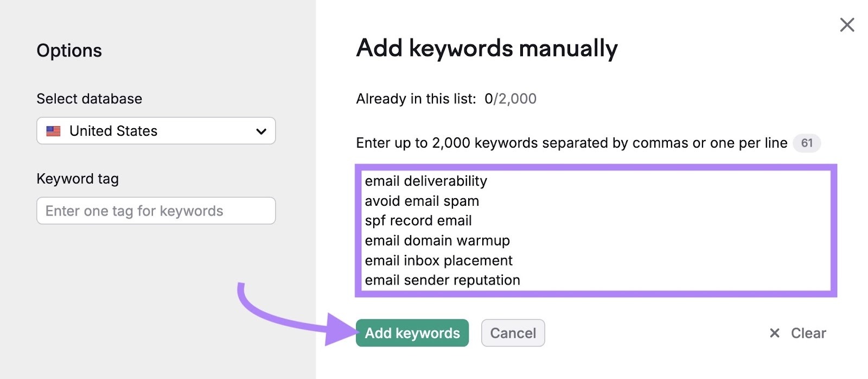Click the Already in this list counter
Viewport: 868px width, 379px height.
pos(445,99)
